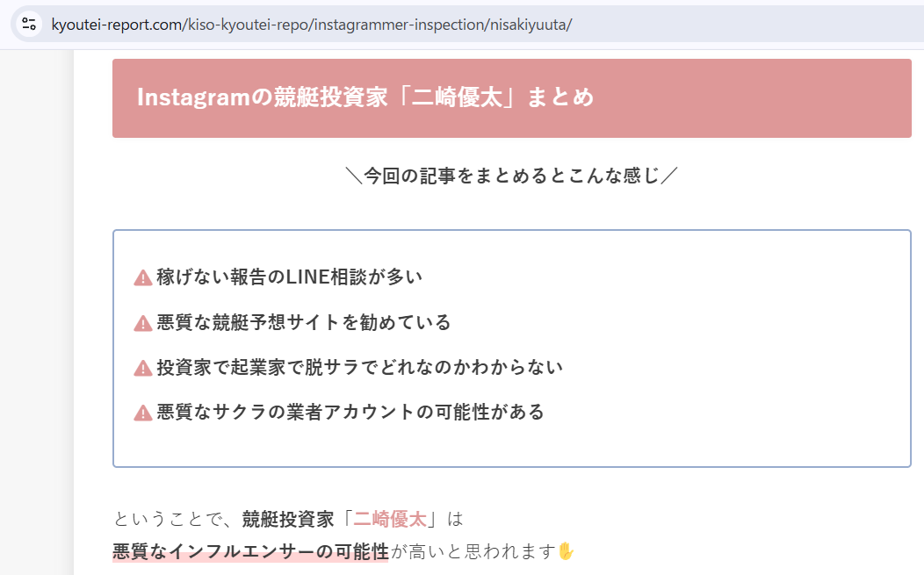The width and height of the screenshot is (924, 575).
Task: Select the text 悪質な競艇予想サイトを勧めている
Action: coord(304,323)
